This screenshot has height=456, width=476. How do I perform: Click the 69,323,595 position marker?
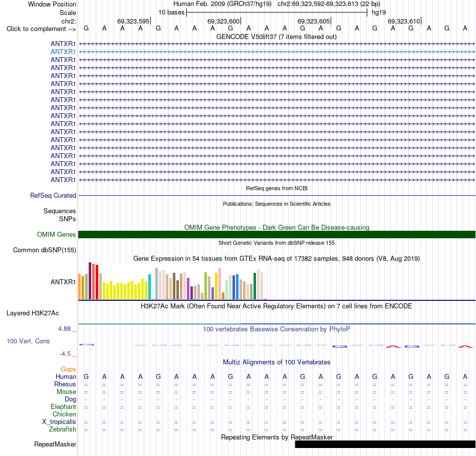point(133,21)
